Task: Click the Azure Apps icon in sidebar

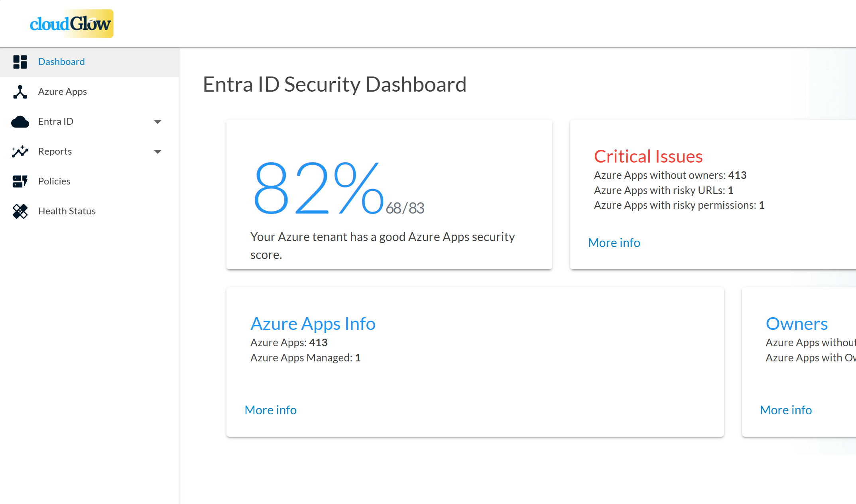Action: 19,91
